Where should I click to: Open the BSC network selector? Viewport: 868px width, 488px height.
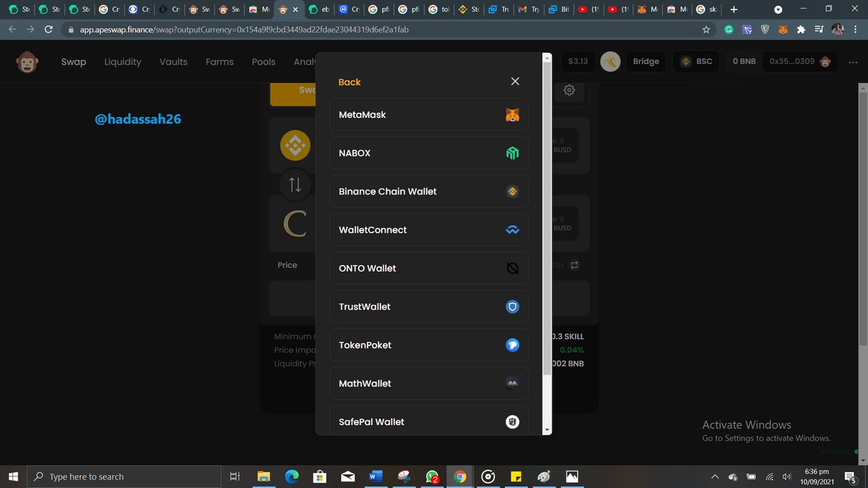point(696,61)
